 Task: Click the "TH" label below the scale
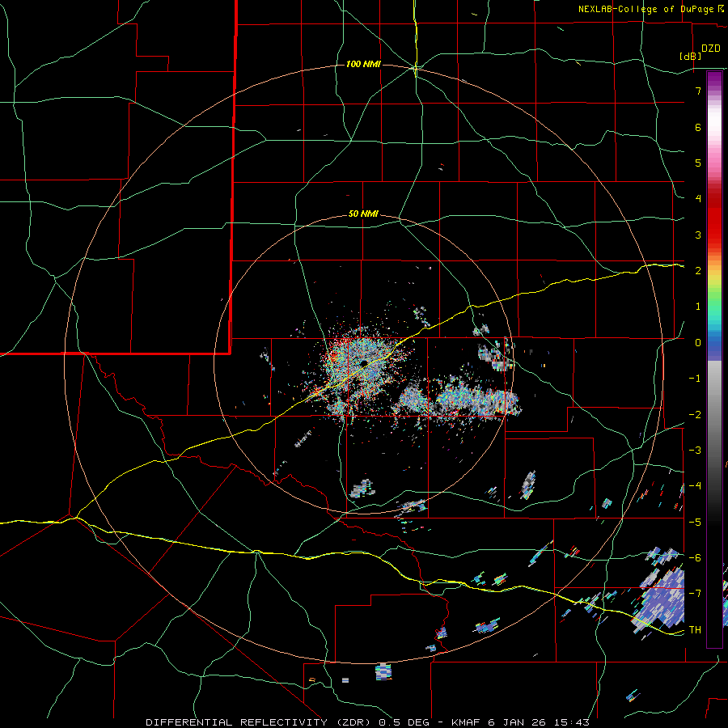point(695,629)
